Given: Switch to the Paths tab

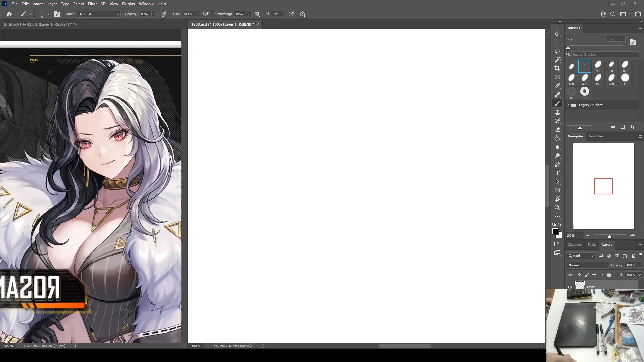Looking at the screenshot, I should tap(592, 245).
